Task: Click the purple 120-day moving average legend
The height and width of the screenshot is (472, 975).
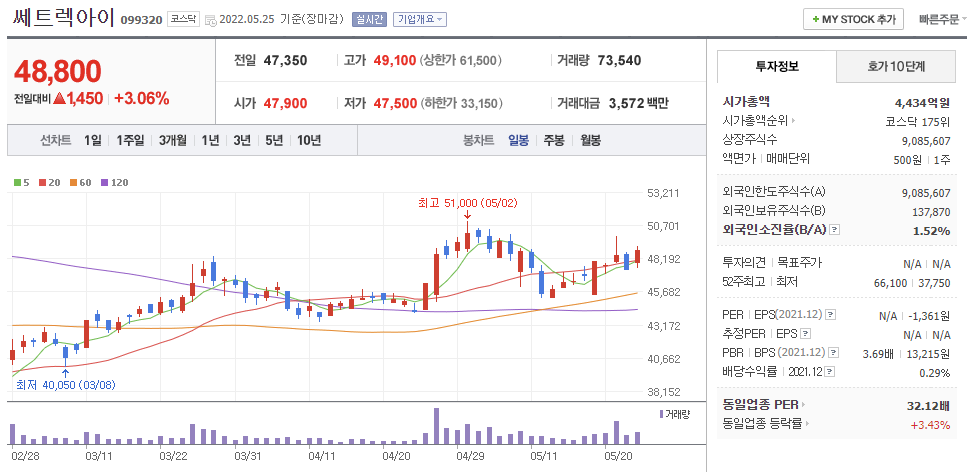Action: coord(114,183)
